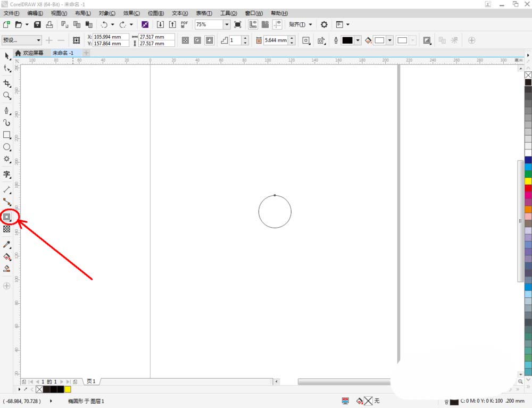532x408 pixels.
Task: Select the Rectangle tool
Action: (x=7, y=135)
